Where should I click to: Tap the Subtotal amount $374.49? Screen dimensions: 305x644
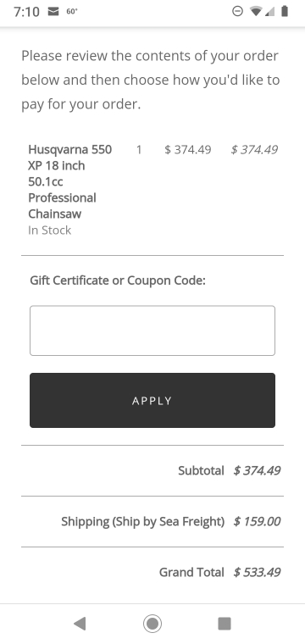[x=257, y=470]
